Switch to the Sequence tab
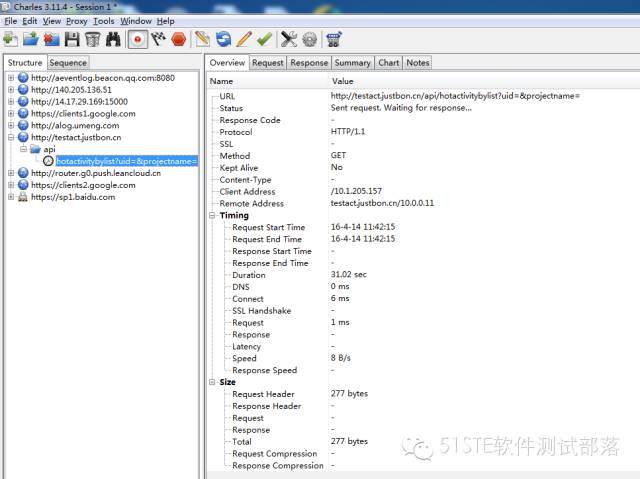 (68, 63)
